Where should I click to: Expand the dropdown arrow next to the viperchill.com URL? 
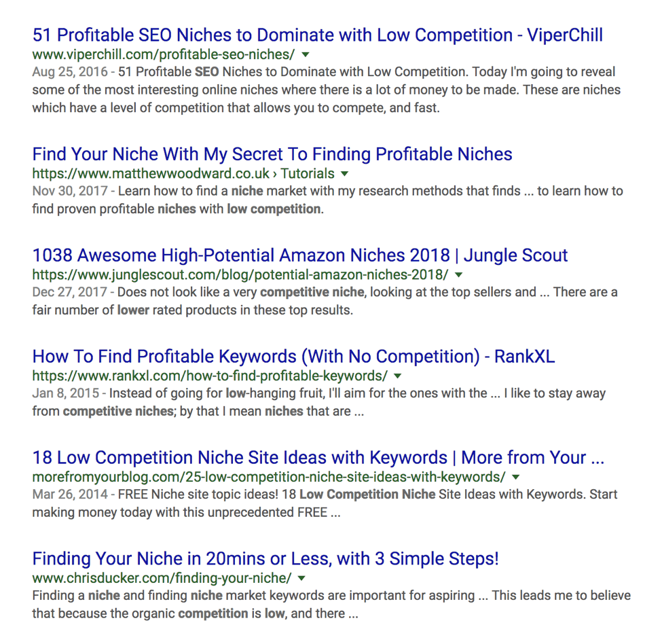click(x=306, y=54)
